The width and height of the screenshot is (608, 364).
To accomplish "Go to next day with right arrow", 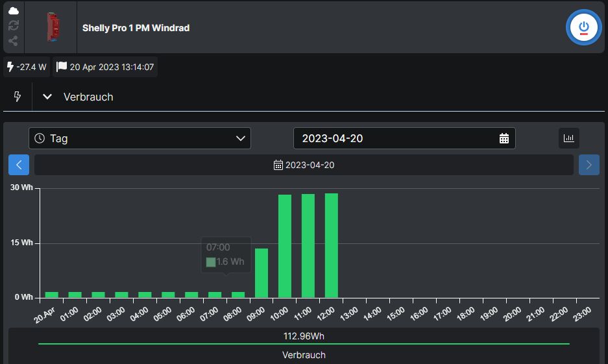I will point(589,165).
